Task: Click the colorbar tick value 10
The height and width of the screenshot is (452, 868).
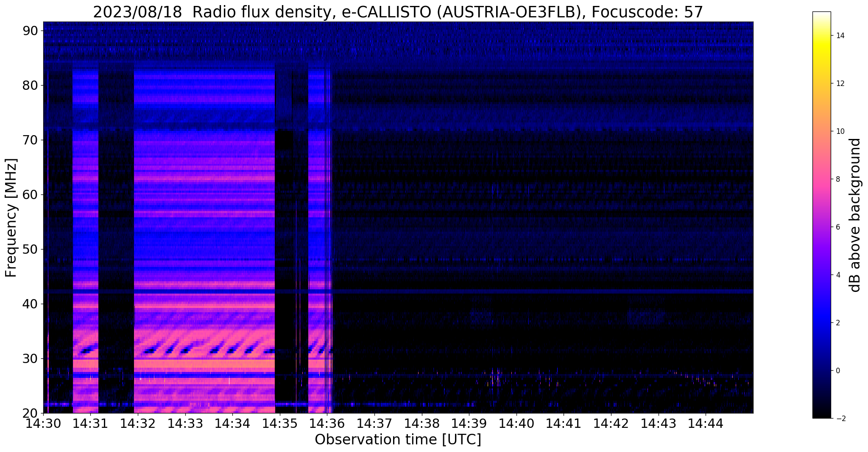Action: pos(840,131)
